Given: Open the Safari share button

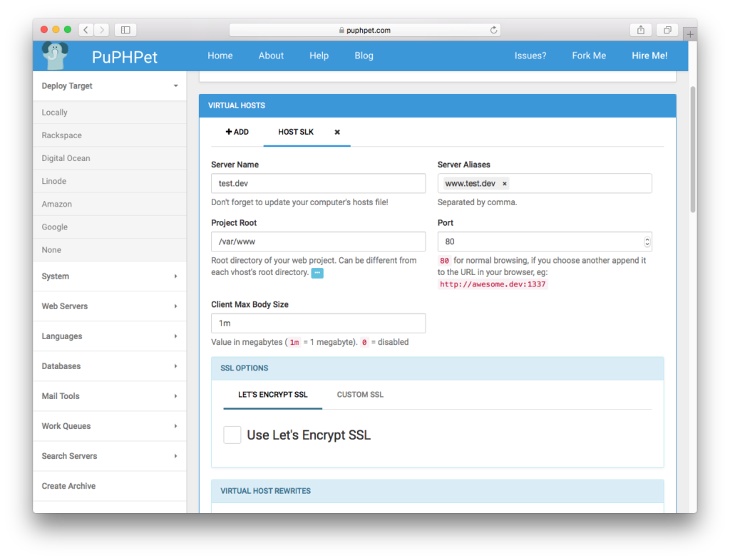Looking at the screenshot, I should pos(641,30).
